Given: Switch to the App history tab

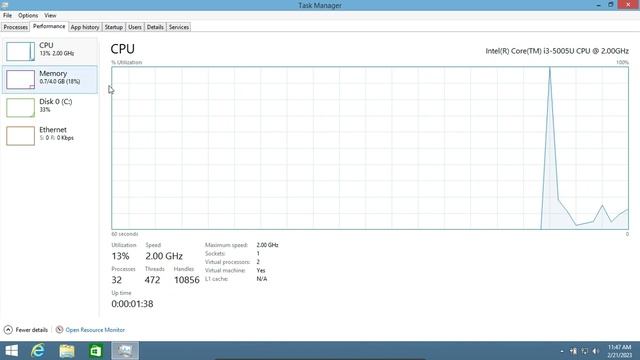Looking at the screenshot, I should click(85, 27).
